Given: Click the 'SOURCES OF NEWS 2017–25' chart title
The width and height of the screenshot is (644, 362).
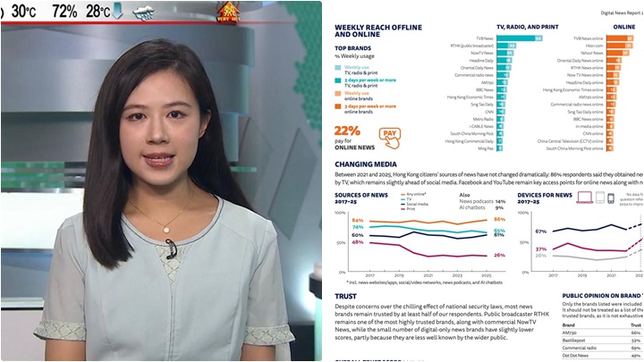Looking at the screenshot, I should tap(361, 198).
